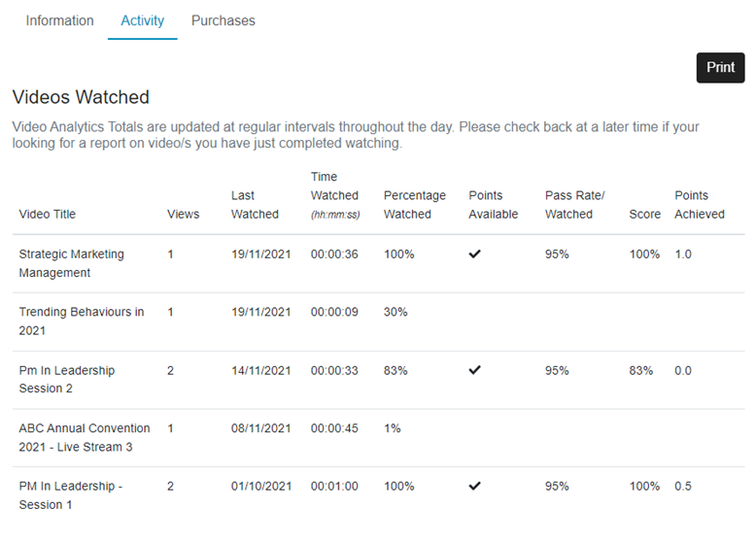Click the Last Watched column header

click(x=255, y=205)
